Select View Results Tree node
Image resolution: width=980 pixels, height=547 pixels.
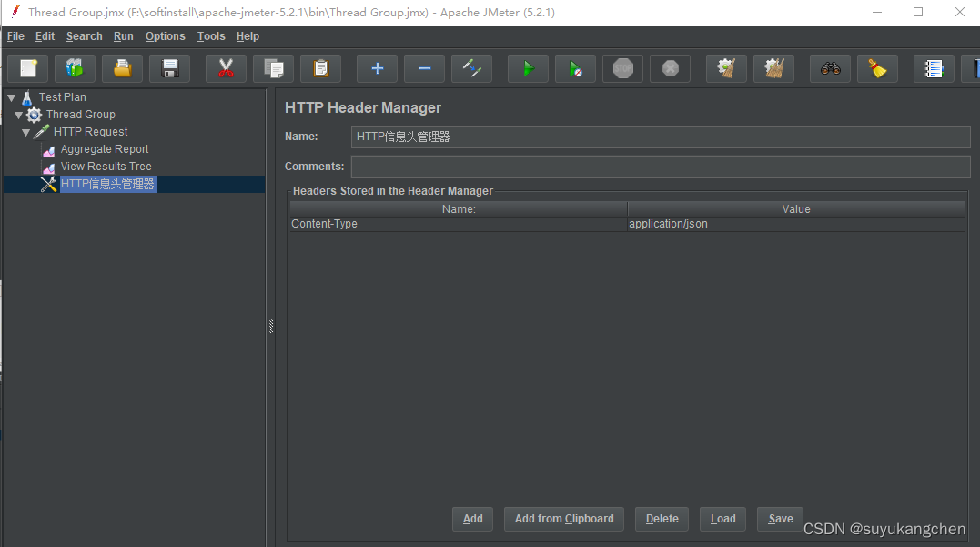coord(106,167)
